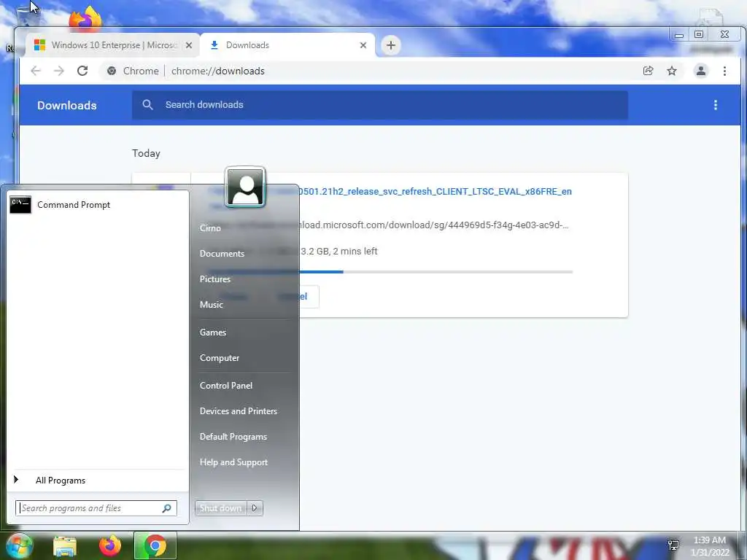
Task: Open Documents from Start menu
Action: 222,254
